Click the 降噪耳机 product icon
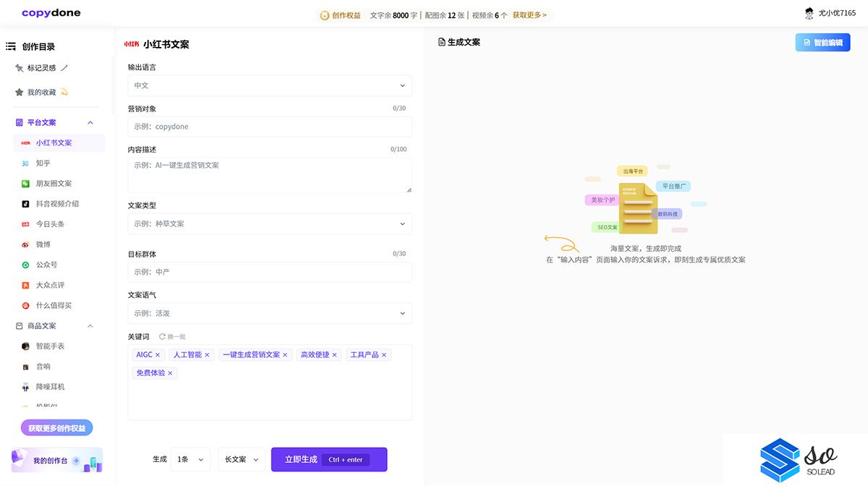This screenshot has height=486, width=868. [26, 387]
